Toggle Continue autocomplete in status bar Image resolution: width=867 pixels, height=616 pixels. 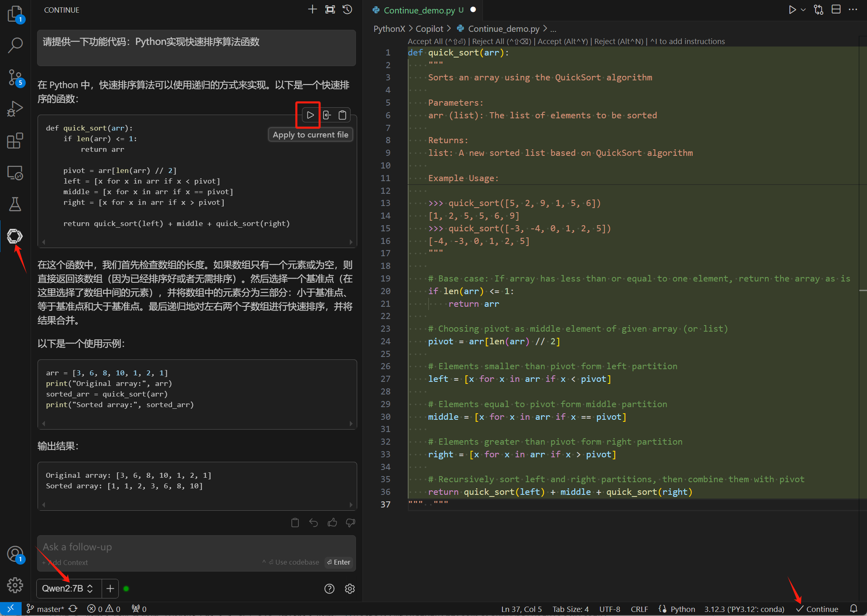tap(817, 609)
